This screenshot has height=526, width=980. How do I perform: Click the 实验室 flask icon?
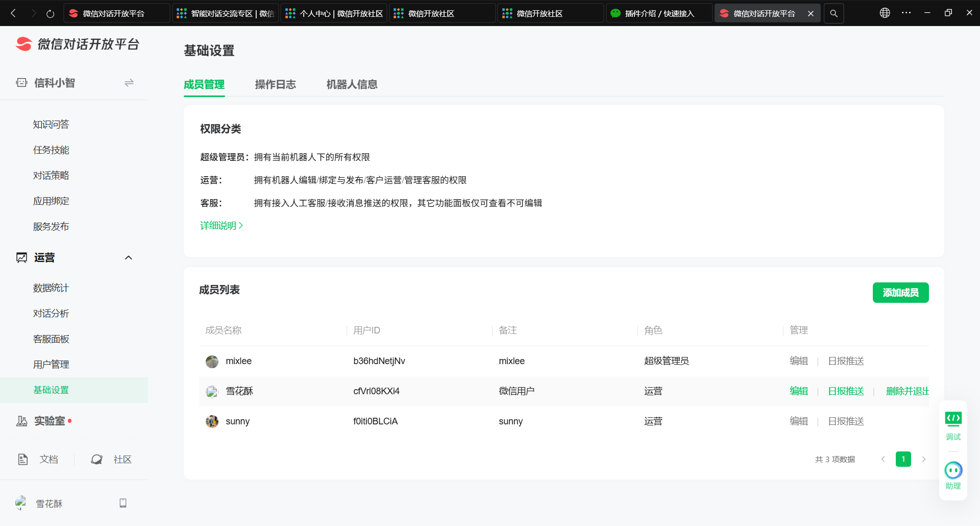point(21,421)
